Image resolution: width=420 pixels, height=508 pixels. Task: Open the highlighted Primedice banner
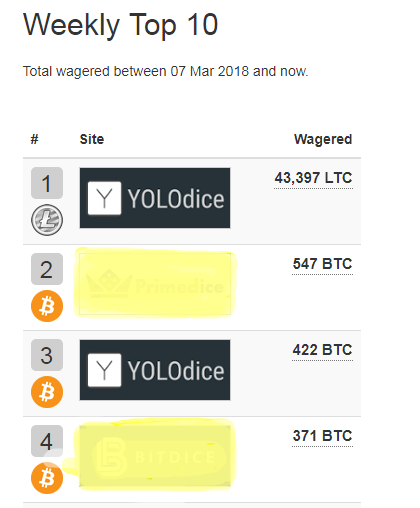coord(155,284)
